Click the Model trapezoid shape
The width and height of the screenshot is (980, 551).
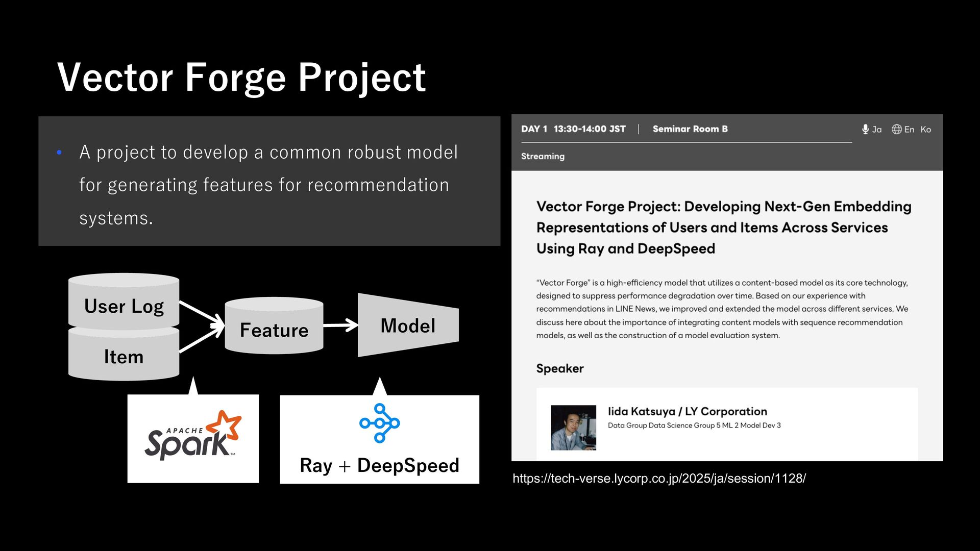[x=408, y=325]
